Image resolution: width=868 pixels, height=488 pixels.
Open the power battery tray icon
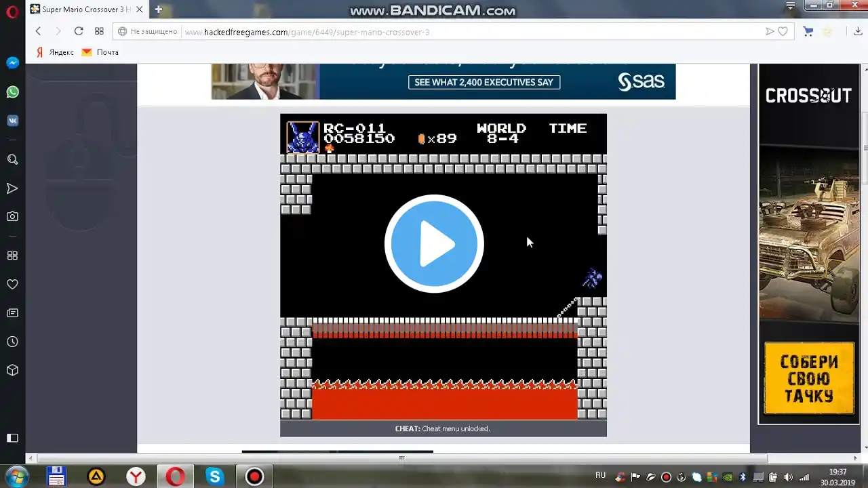tap(772, 476)
